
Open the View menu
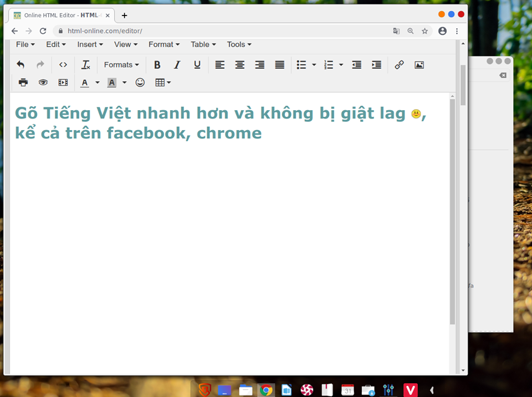point(126,44)
